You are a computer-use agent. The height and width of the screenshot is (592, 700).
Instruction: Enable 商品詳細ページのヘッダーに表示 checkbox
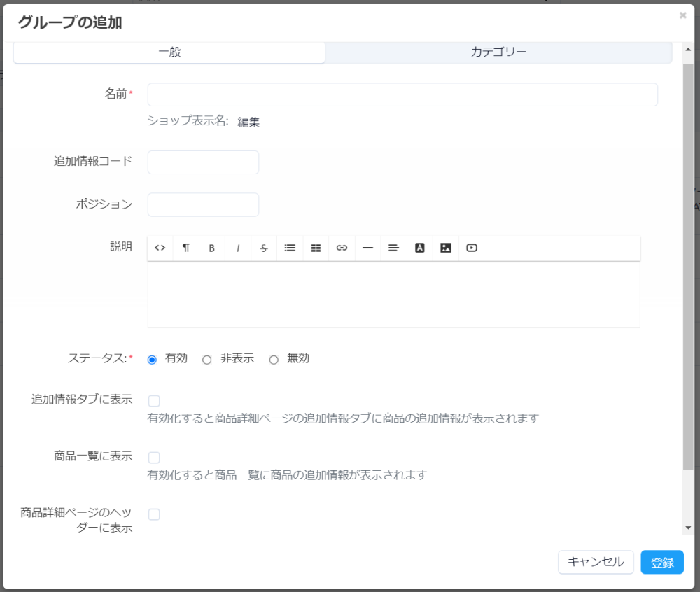click(154, 514)
